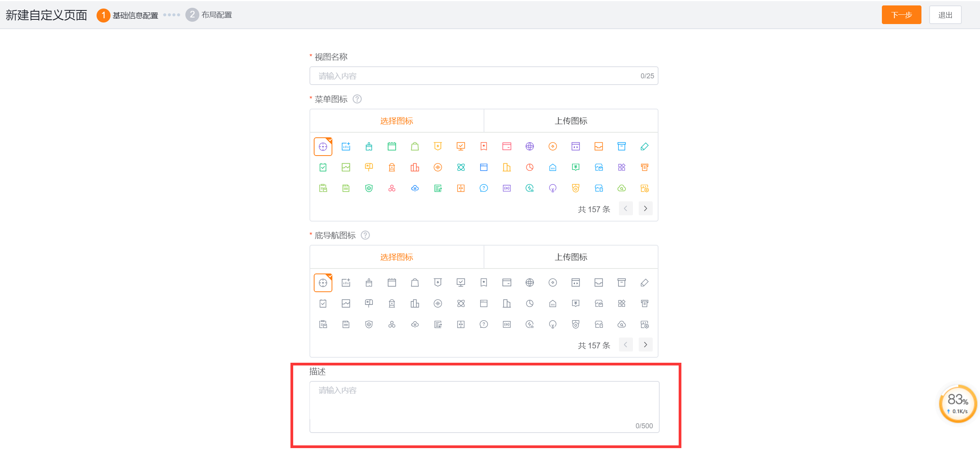Image resolution: width=980 pixels, height=464 pixels.
Task: Choose the grey pie chart icon in 底导航图标
Action: pyautogui.click(x=530, y=304)
